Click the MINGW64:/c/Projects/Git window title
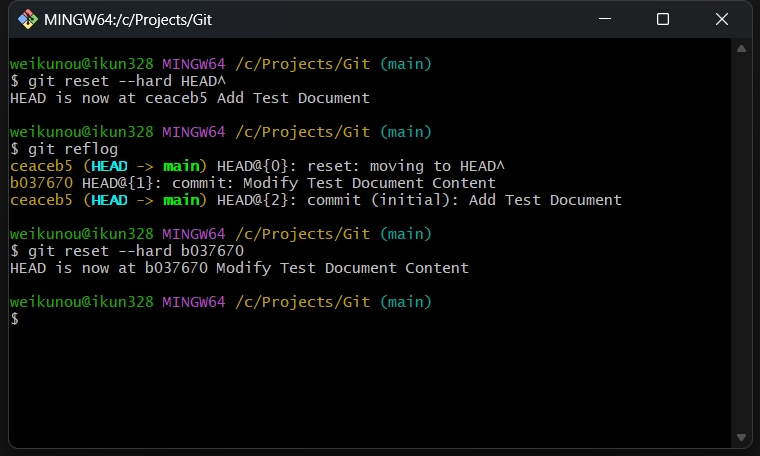Screen dimensions: 760x456 tap(128, 20)
